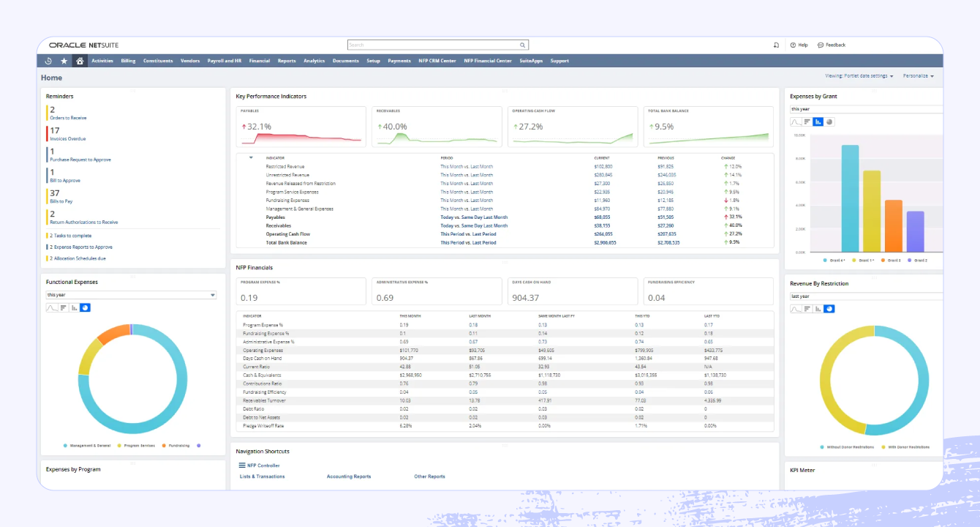The image size is (980, 527).
Task: Open the Financial menu
Action: coord(260,61)
